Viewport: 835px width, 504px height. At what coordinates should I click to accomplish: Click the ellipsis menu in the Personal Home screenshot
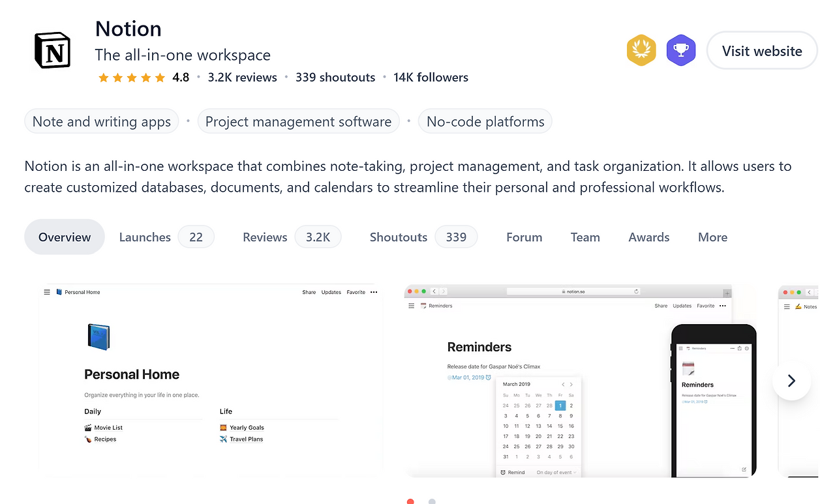point(373,291)
